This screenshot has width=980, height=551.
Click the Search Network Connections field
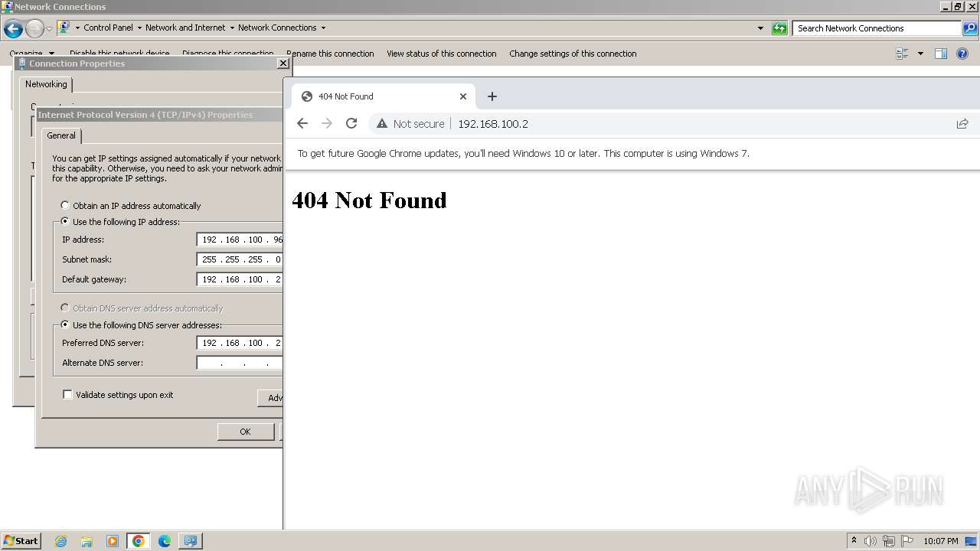point(877,28)
